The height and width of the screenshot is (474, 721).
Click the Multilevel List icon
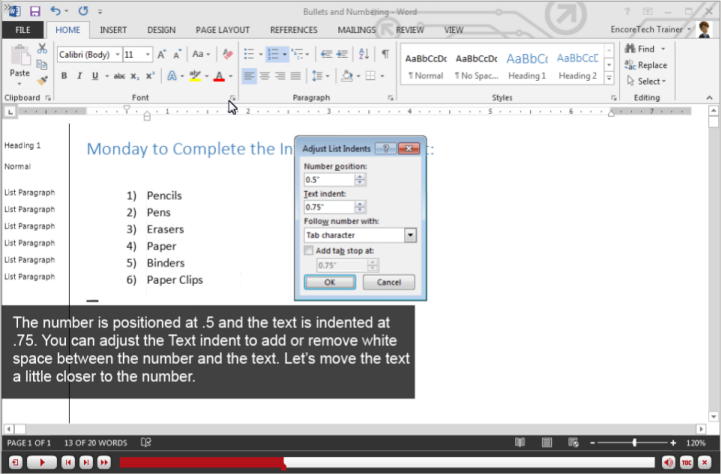[298, 54]
